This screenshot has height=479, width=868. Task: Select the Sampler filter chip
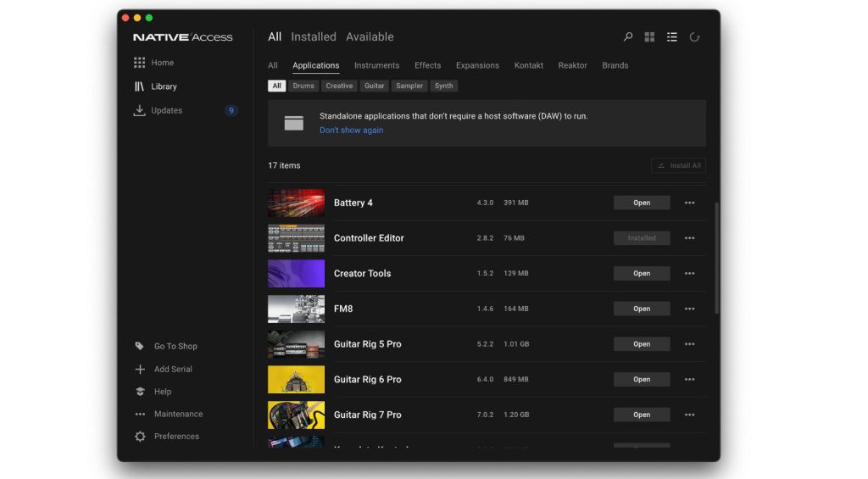(x=409, y=86)
